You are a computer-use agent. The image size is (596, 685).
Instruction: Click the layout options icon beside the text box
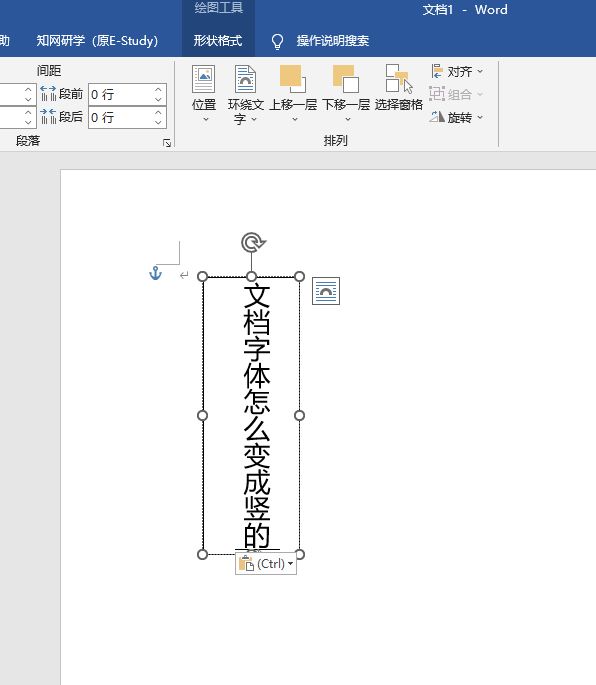[326, 291]
